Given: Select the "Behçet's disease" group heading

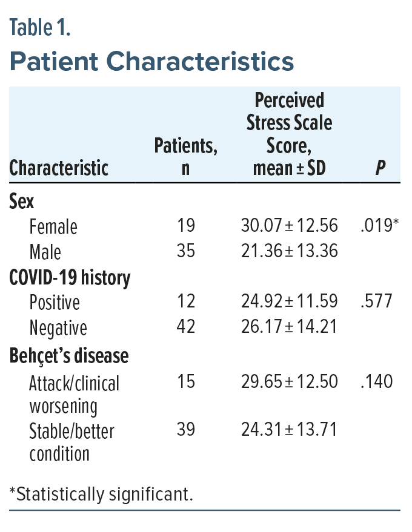Looking at the screenshot, I should pyautogui.click(x=69, y=356).
